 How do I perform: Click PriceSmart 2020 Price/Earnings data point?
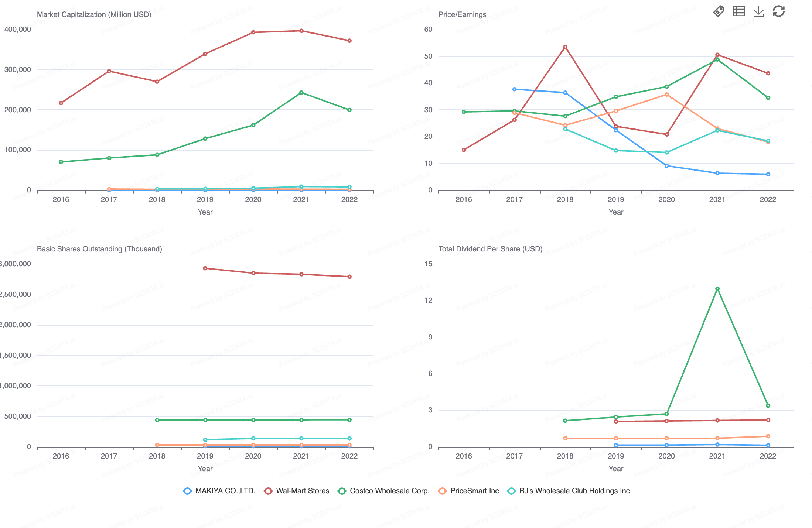tap(667, 95)
